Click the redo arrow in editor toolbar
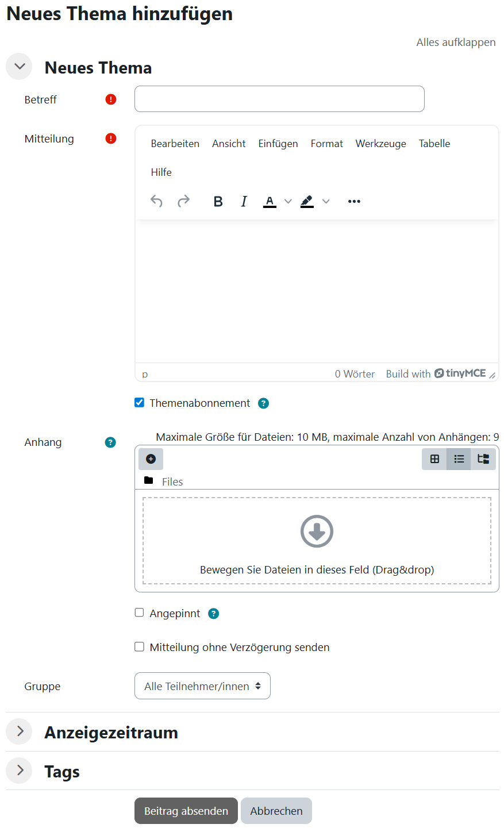Screen dimensions: 504x828 183,201
